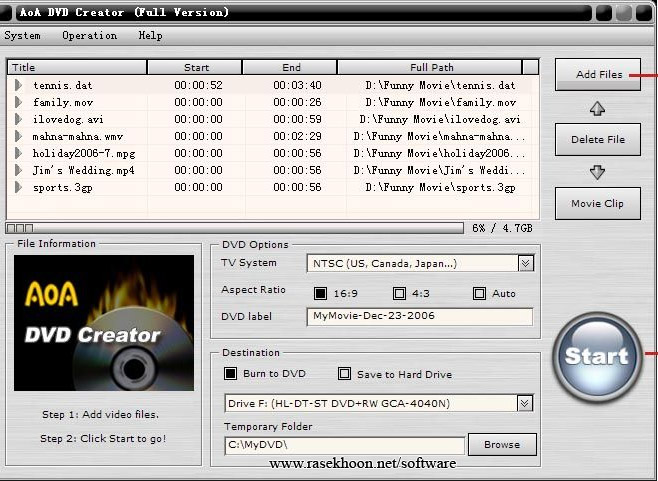Select the Jim's Wedding.mp4 file name
Viewport: 658px width, 481px height.
(84, 170)
